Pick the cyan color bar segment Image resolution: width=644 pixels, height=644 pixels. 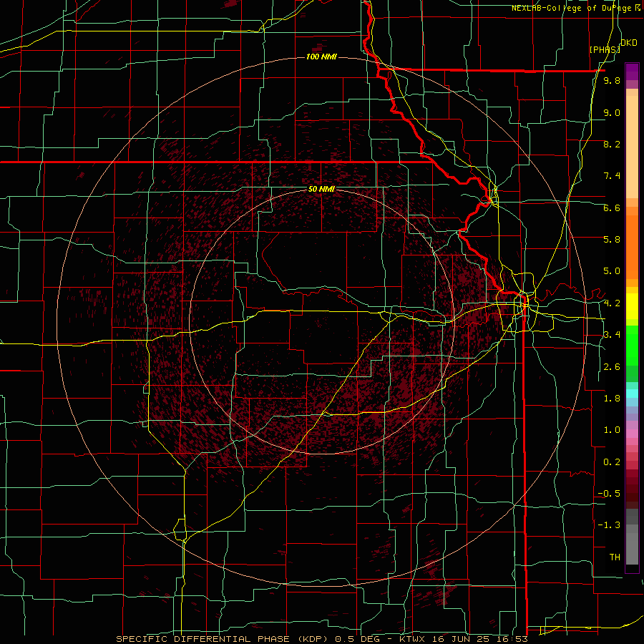point(632,394)
